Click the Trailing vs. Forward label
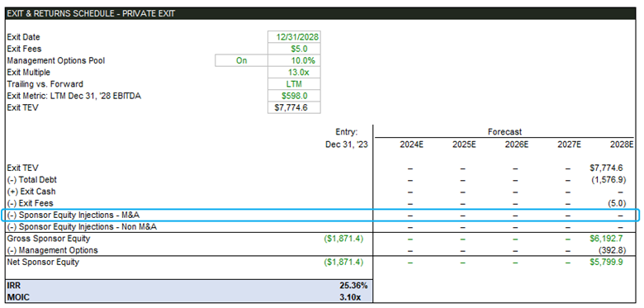Screen dimensions: 644x308 (x=45, y=84)
